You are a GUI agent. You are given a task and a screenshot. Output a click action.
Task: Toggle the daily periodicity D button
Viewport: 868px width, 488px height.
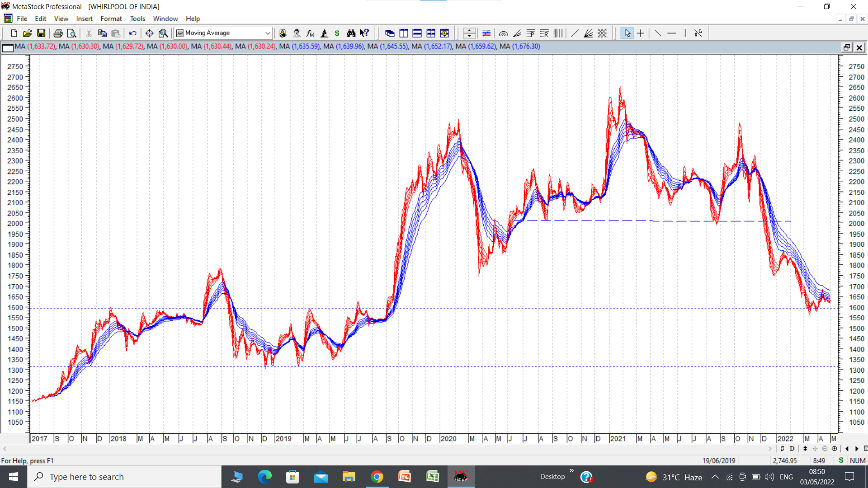[792, 449]
